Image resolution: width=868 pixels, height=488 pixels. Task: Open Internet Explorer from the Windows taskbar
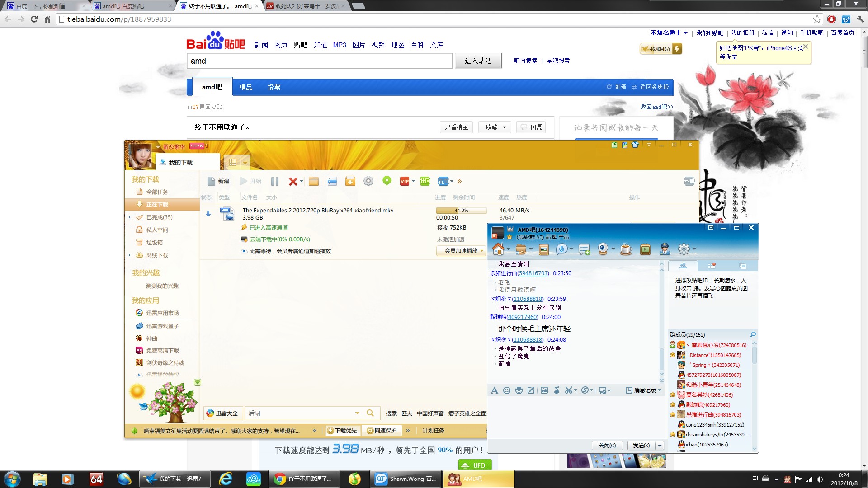pos(225,479)
